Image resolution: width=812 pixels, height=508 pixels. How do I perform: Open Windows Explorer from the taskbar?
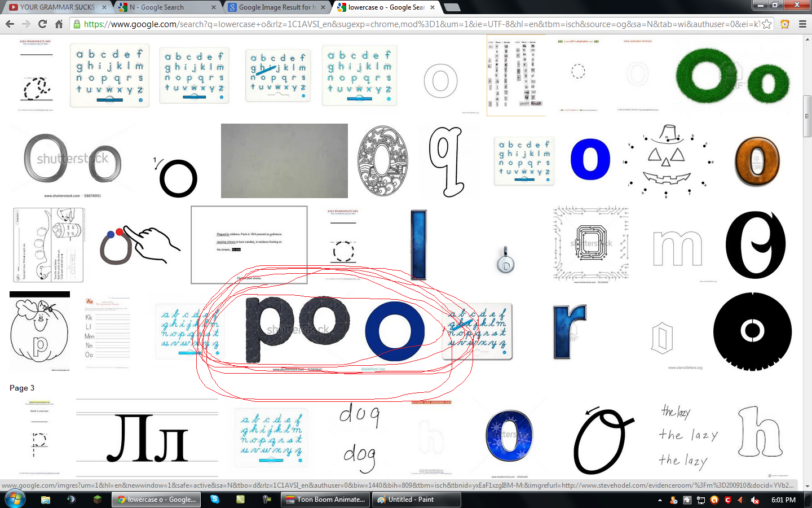(45, 499)
